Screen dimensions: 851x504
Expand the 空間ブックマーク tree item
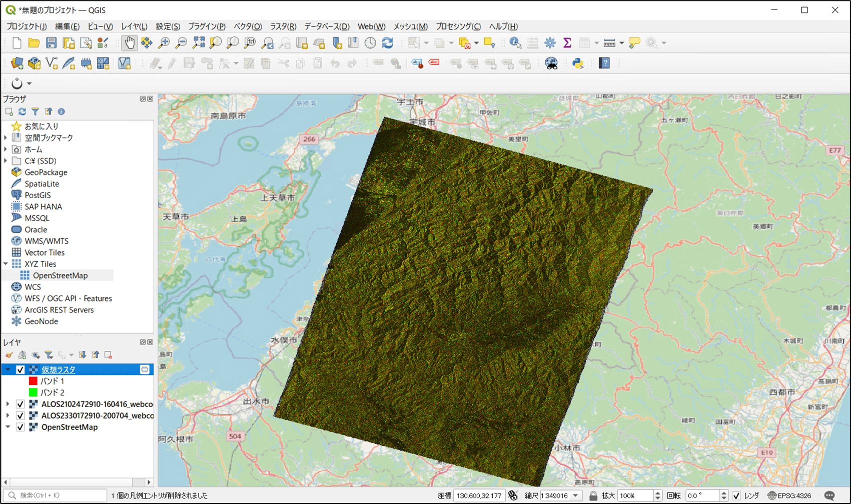pos(6,137)
